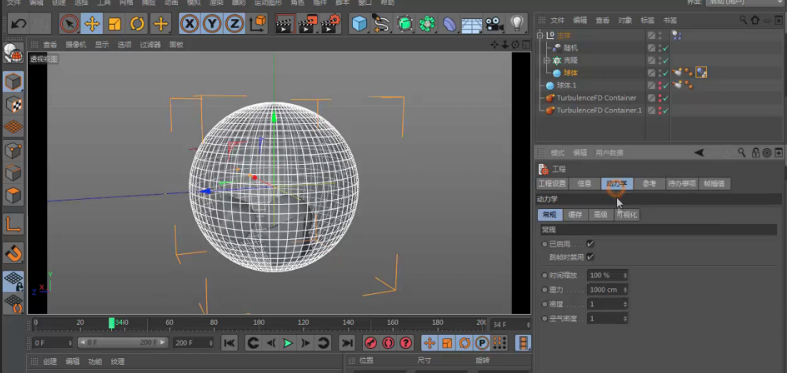787x373 pixels.
Task: Add a Cube primitive object
Action: (359, 24)
